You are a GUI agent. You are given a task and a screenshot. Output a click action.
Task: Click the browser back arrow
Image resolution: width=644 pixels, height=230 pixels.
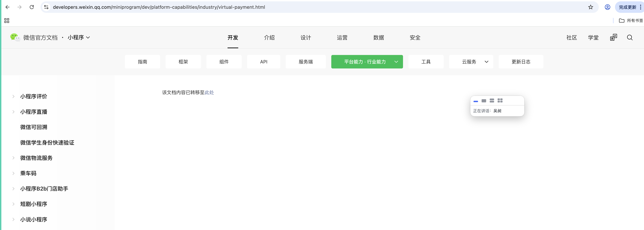coord(7,7)
